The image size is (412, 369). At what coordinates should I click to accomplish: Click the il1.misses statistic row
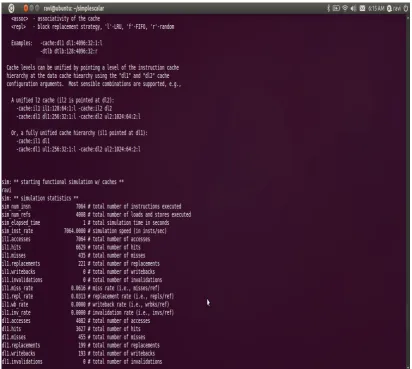[73, 255]
